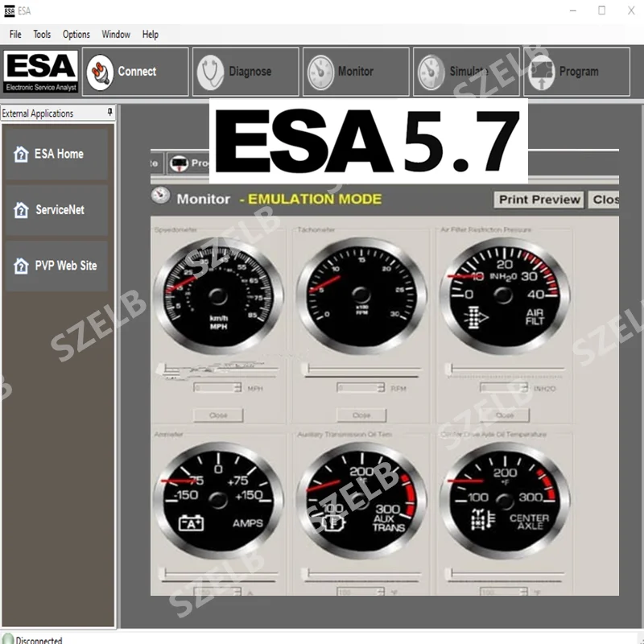644x644 pixels.
Task: Click the External Applications panel title
Action: 37,114
